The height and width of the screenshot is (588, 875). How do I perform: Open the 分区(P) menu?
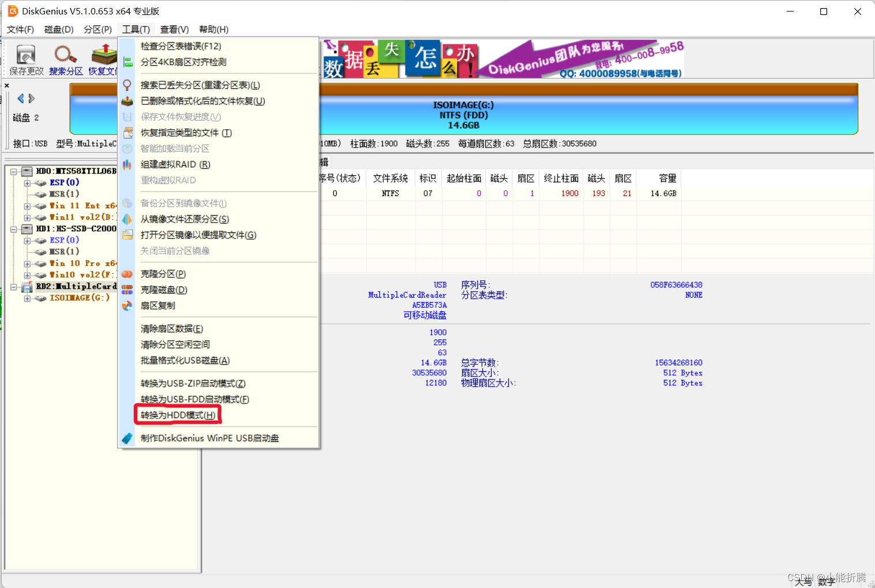coord(98,29)
